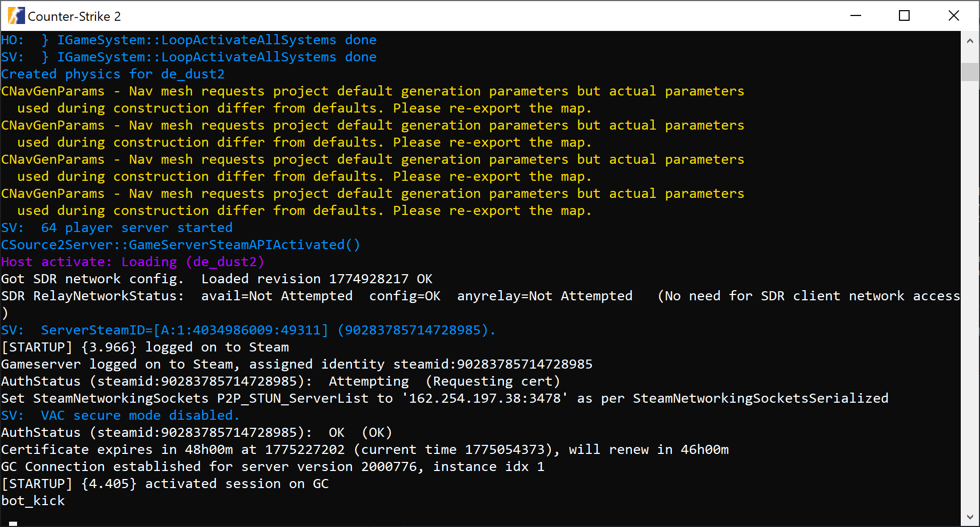The image size is (980, 527).
Task: Click the bot_kick command text
Action: point(33,501)
